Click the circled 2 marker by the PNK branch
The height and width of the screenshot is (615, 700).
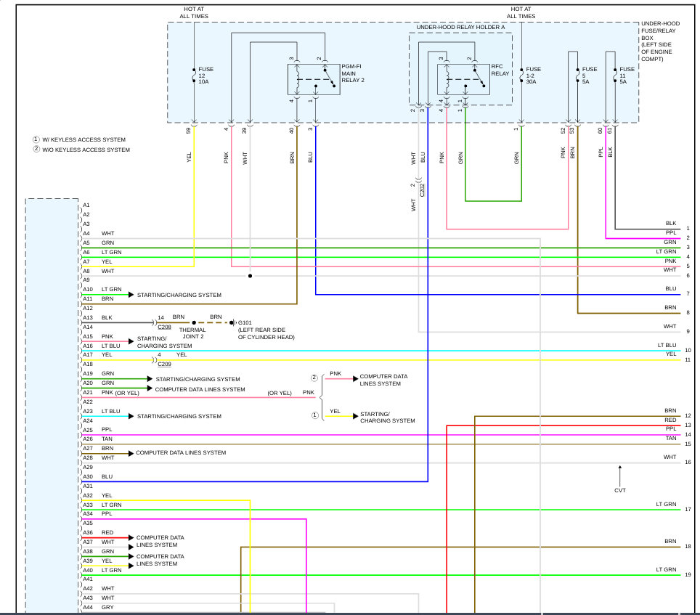coord(314,378)
